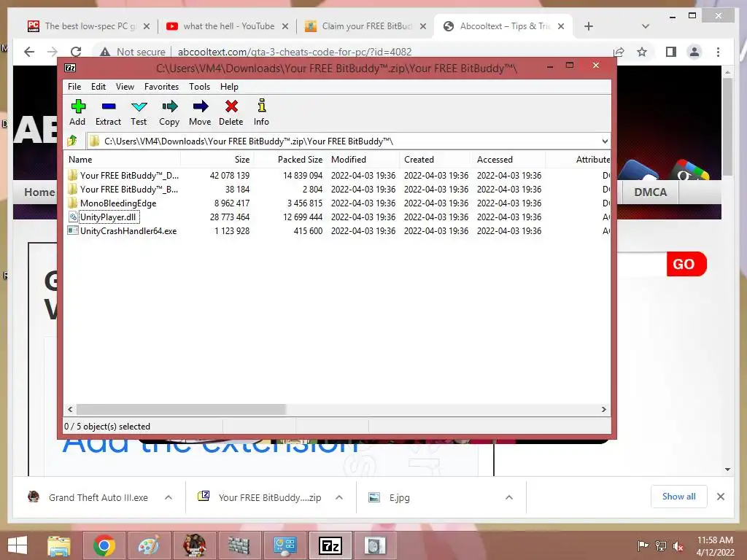Click the 7z taskbar icon
The image size is (747, 560).
click(330, 545)
